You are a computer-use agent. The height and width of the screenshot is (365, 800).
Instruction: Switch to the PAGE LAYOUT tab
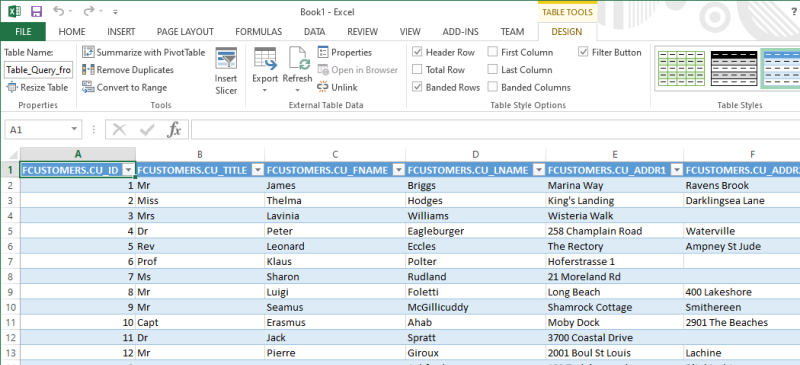coord(185,32)
